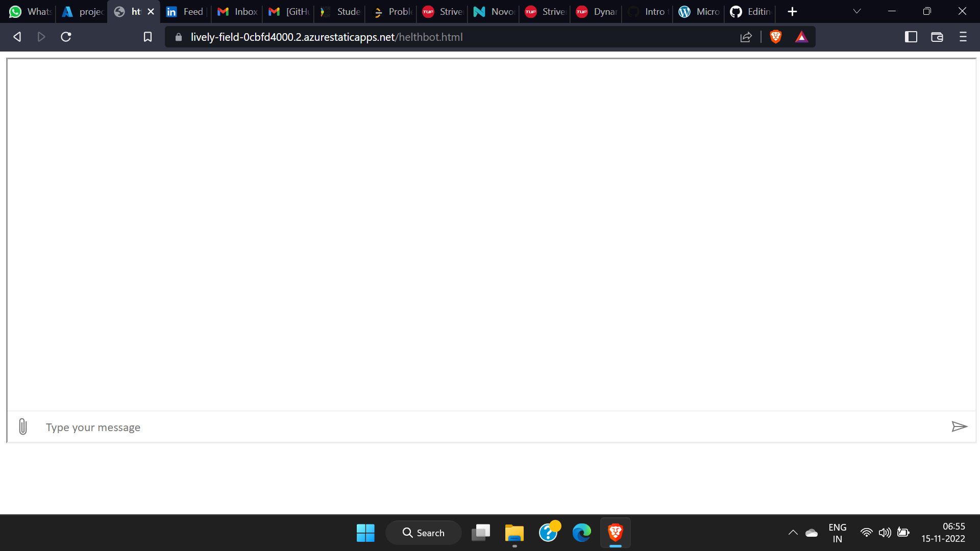
Task: Click the paperclip attachment icon
Action: [x=22, y=427]
